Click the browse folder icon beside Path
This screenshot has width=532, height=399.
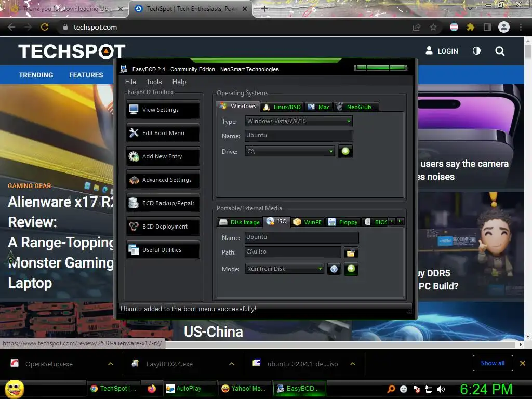pyautogui.click(x=351, y=252)
